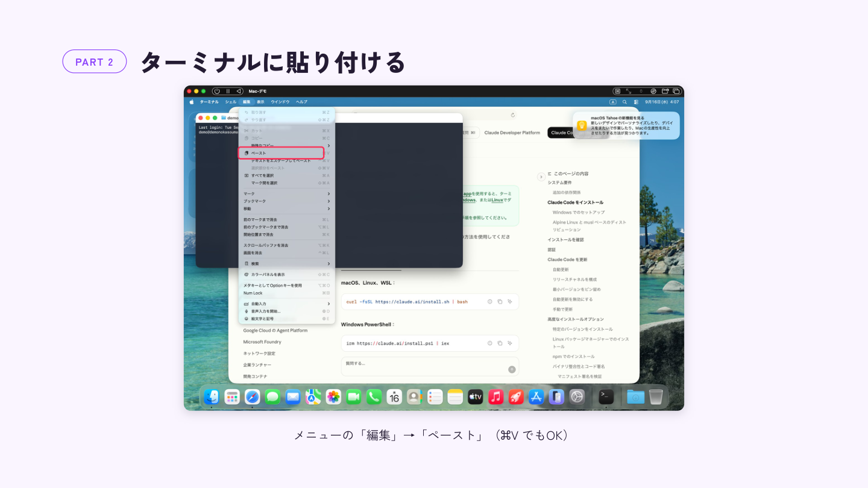Choose スクロールバッファを消去 menu item
This screenshot has height=488, width=868.
click(x=287, y=245)
